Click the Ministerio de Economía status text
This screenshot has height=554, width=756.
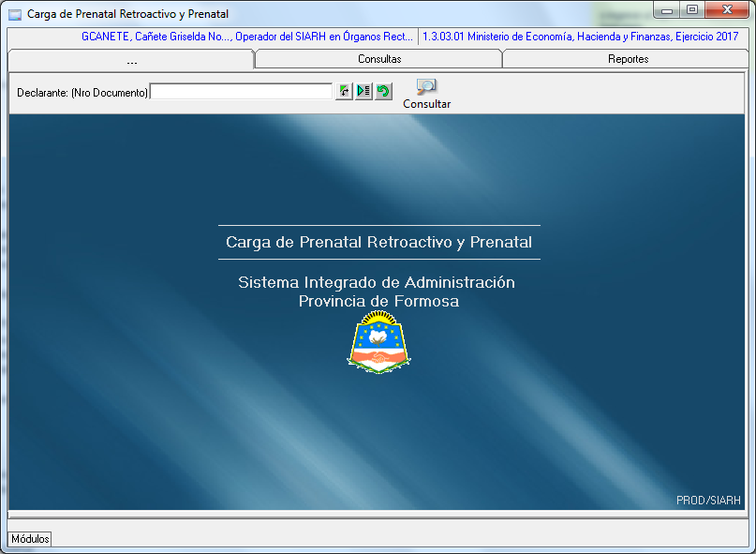pyautogui.click(x=581, y=37)
